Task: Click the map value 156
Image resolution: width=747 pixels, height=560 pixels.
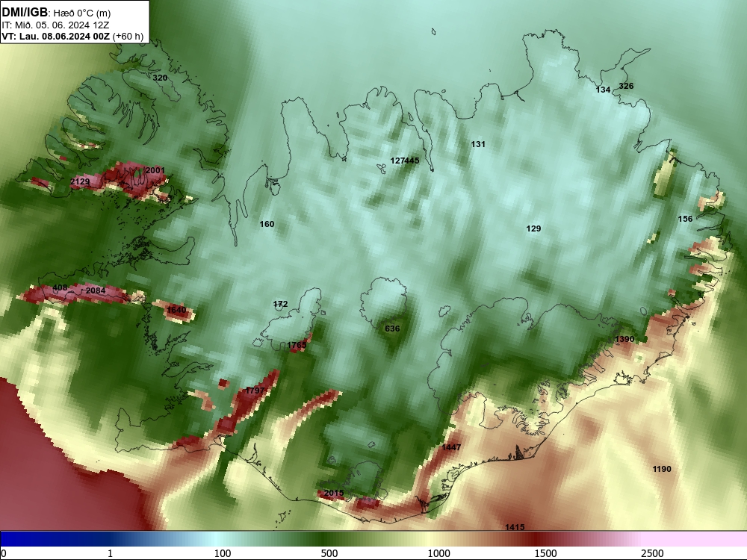Action: (x=685, y=219)
